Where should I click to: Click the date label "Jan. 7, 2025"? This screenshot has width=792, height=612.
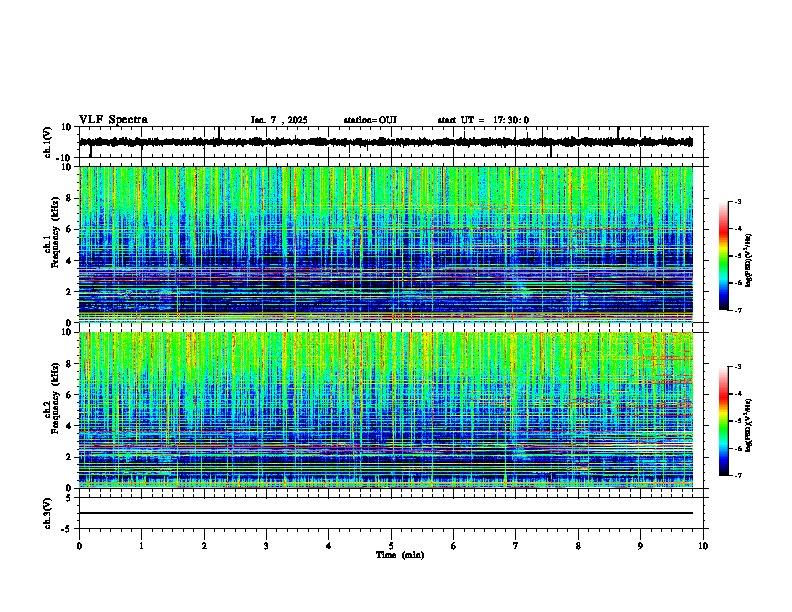pos(279,120)
